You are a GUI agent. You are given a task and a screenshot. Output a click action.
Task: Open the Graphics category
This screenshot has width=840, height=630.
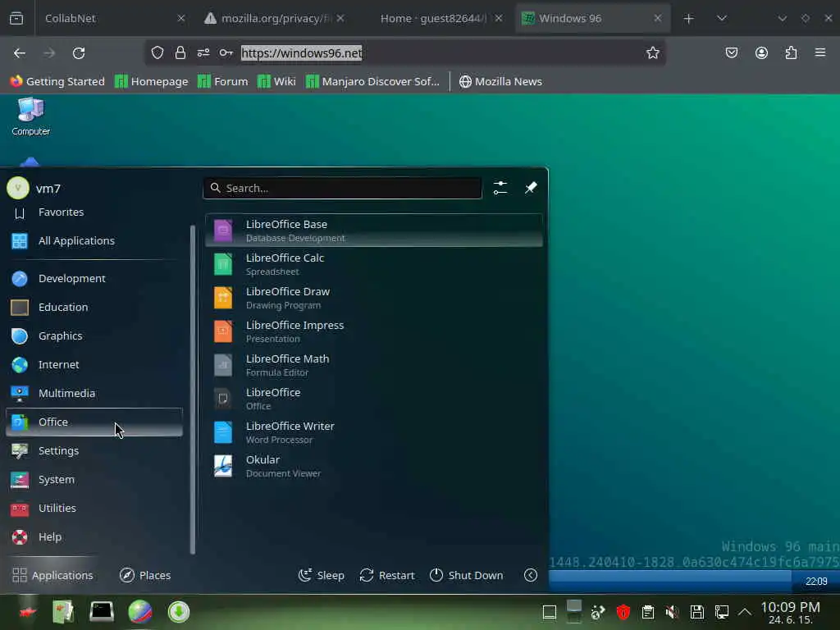(x=94, y=336)
